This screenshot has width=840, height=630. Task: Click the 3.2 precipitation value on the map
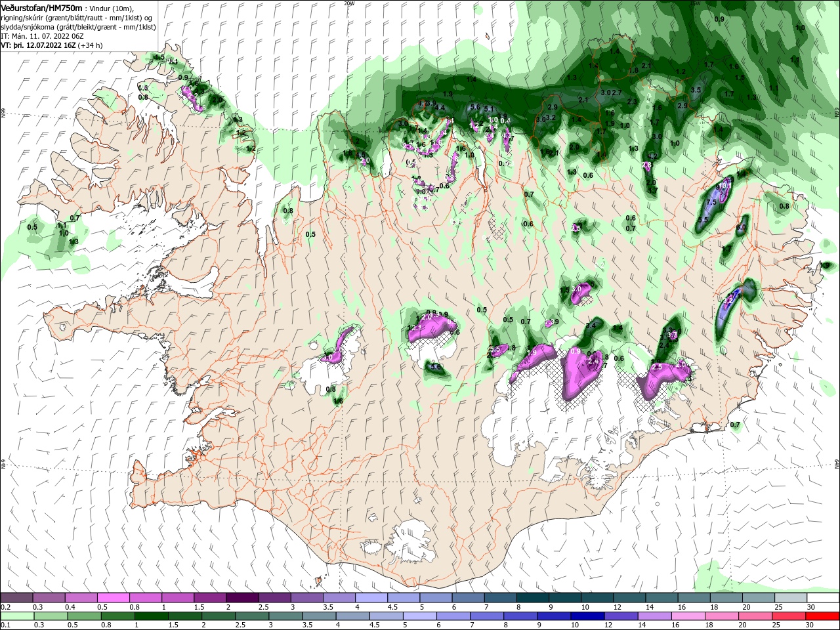pyautogui.click(x=551, y=118)
